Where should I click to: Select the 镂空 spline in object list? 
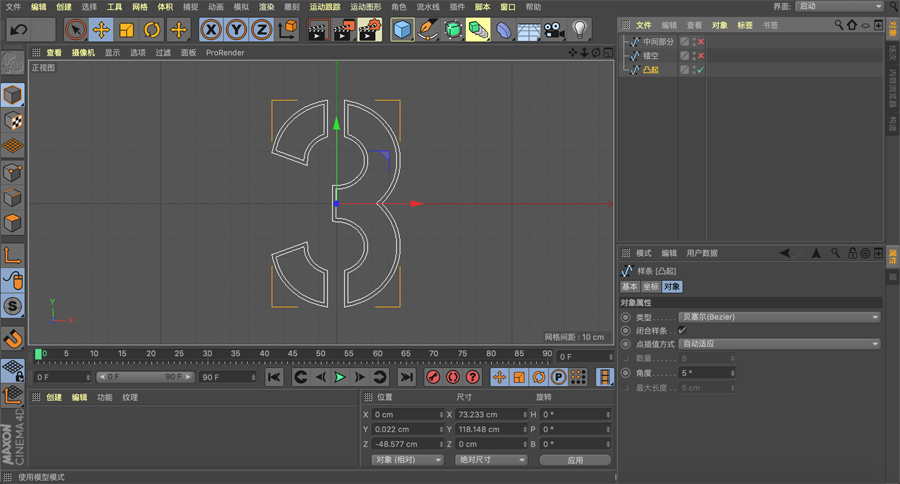point(651,56)
